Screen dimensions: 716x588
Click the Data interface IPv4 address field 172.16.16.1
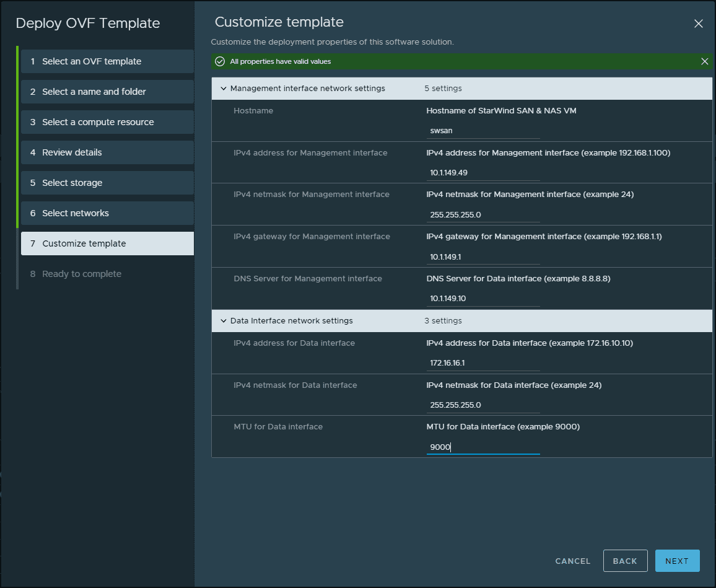point(483,363)
